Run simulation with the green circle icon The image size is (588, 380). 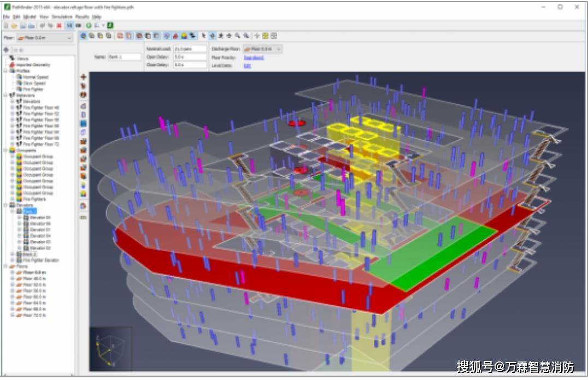tap(89, 26)
